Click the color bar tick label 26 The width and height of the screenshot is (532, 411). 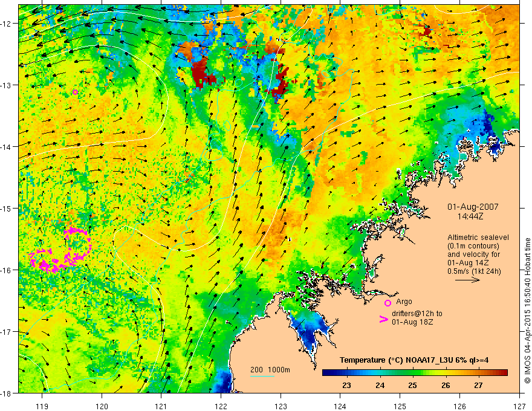tap(446, 386)
